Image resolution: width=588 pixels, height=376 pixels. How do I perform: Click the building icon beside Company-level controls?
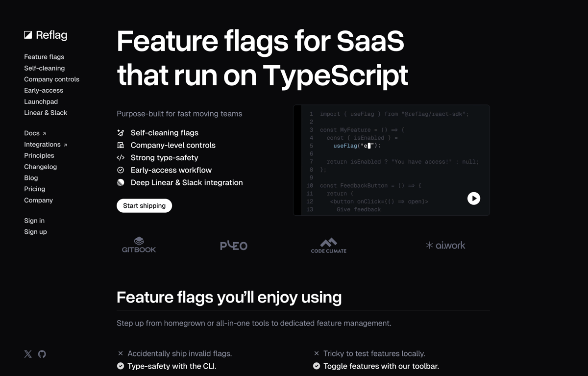tap(120, 145)
